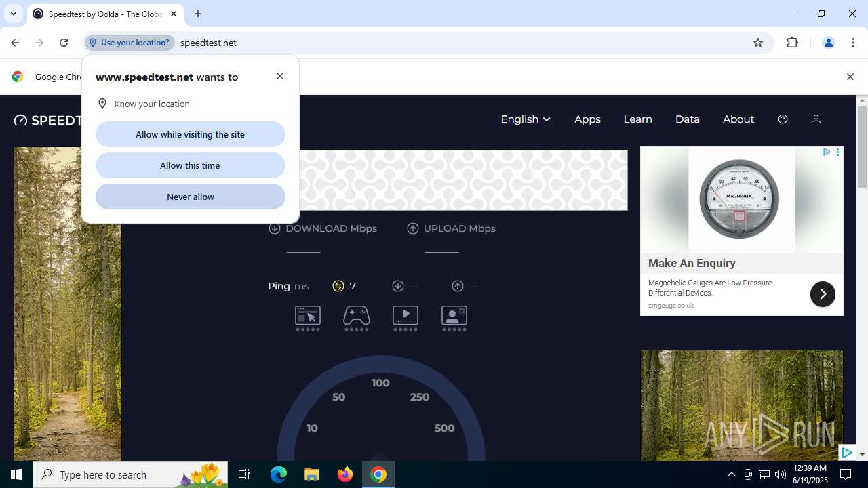Click Allow this time

tap(190, 165)
